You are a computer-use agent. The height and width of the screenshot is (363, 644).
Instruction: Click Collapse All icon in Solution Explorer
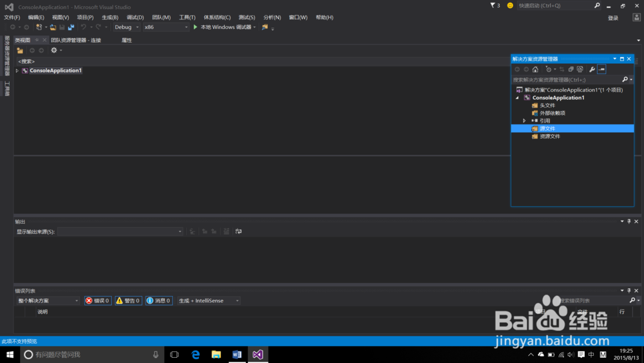tap(571, 70)
